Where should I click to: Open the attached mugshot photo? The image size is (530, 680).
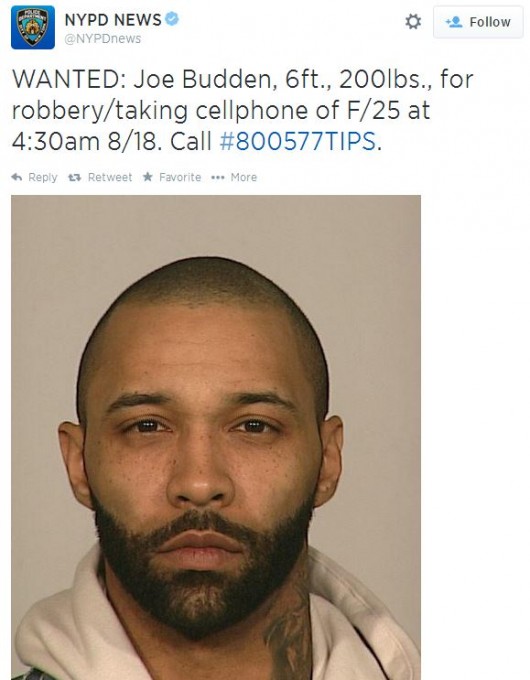[x=216, y=438]
